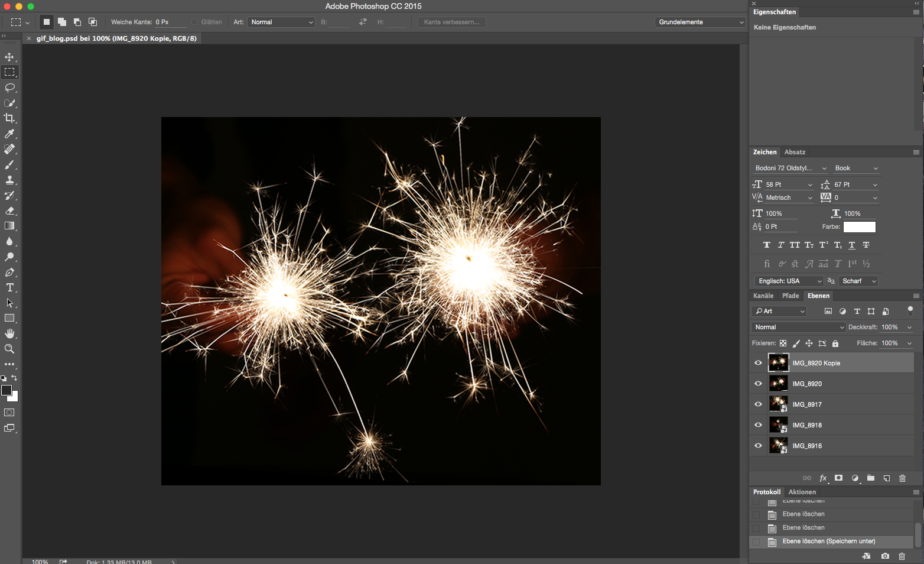Hide the IMG_8916 layer
This screenshot has height=564, width=924.
758,446
